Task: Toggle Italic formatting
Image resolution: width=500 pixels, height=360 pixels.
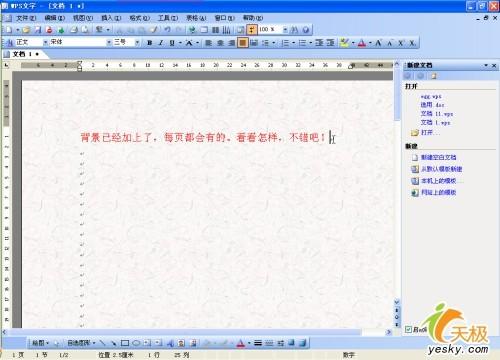Action: pos(161,43)
